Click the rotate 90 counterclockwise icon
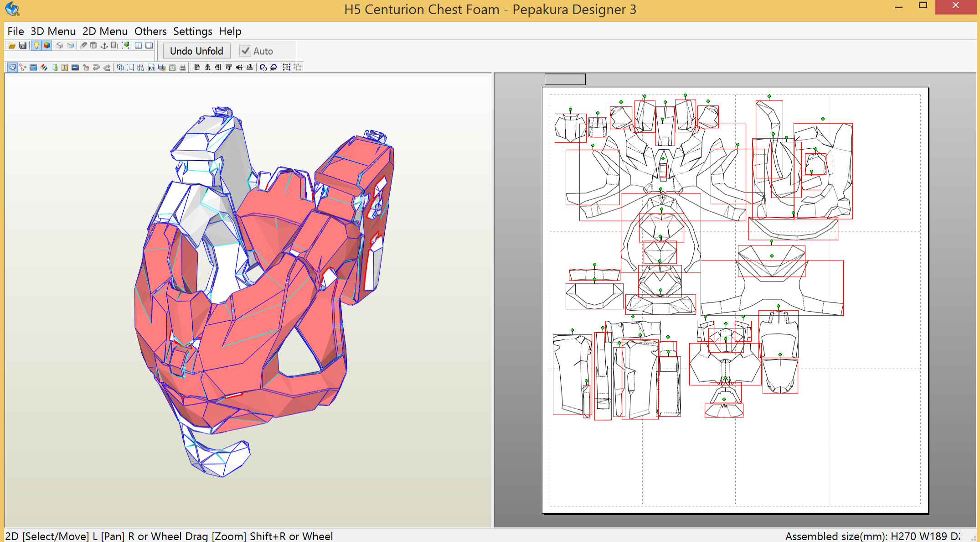 tap(263, 68)
